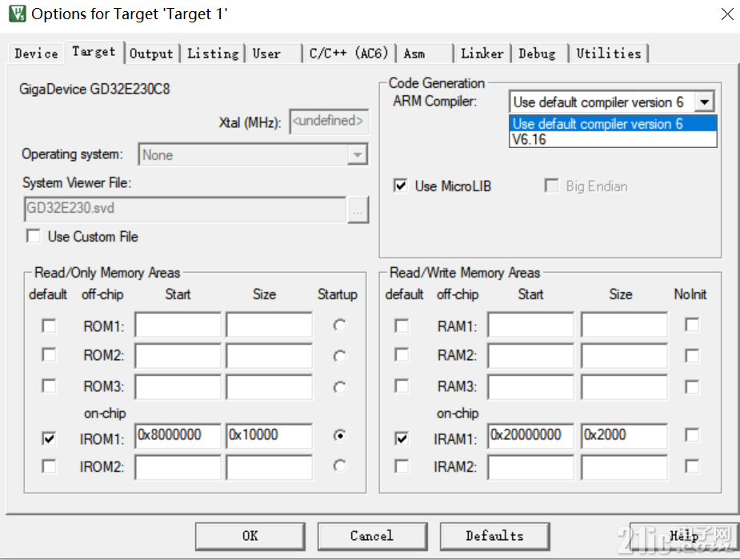Enable NoInit for RAM3
The image size is (740, 560).
(x=692, y=387)
